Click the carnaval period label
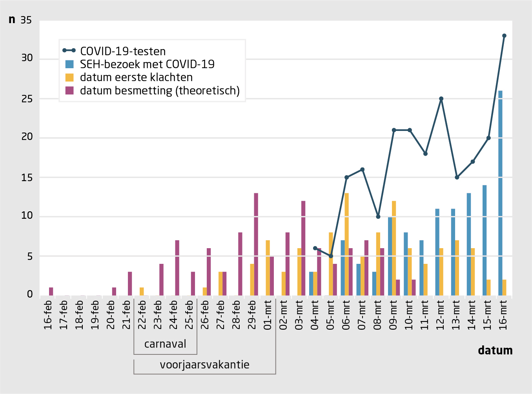Screen dimensions: 532x394 click(x=165, y=344)
